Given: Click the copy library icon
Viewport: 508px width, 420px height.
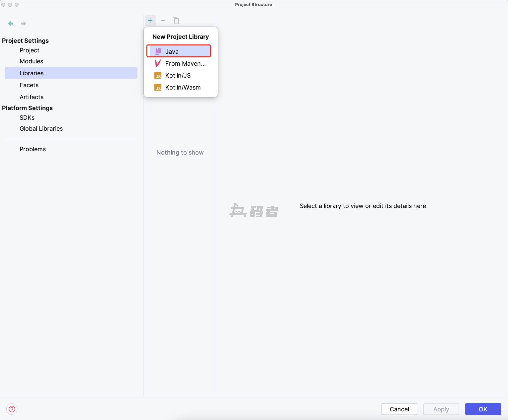Looking at the screenshot, I should pyautogui.click(x=176, y=21).
